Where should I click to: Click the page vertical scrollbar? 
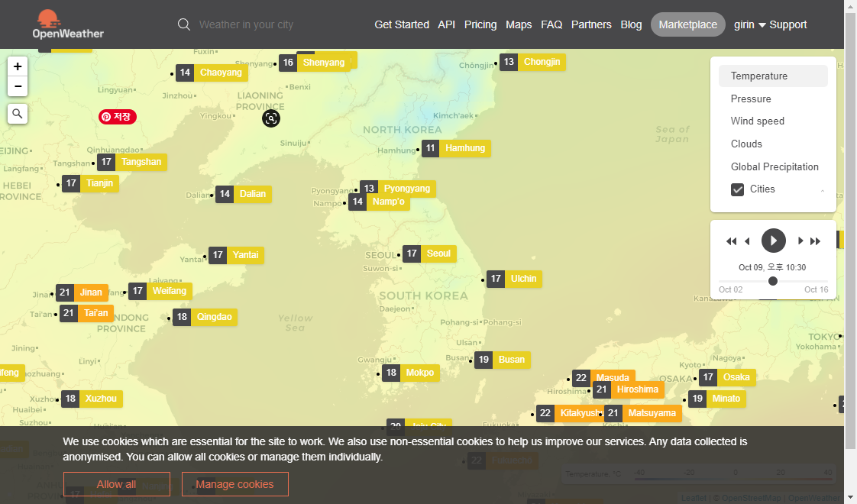(x=850, y=230)
